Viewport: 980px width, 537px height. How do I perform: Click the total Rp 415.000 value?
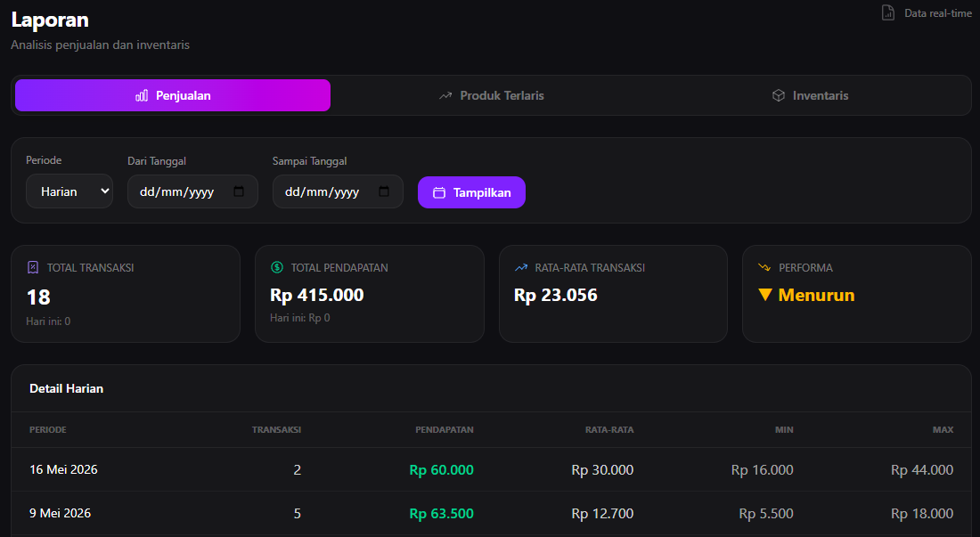(x=317, y=295)
